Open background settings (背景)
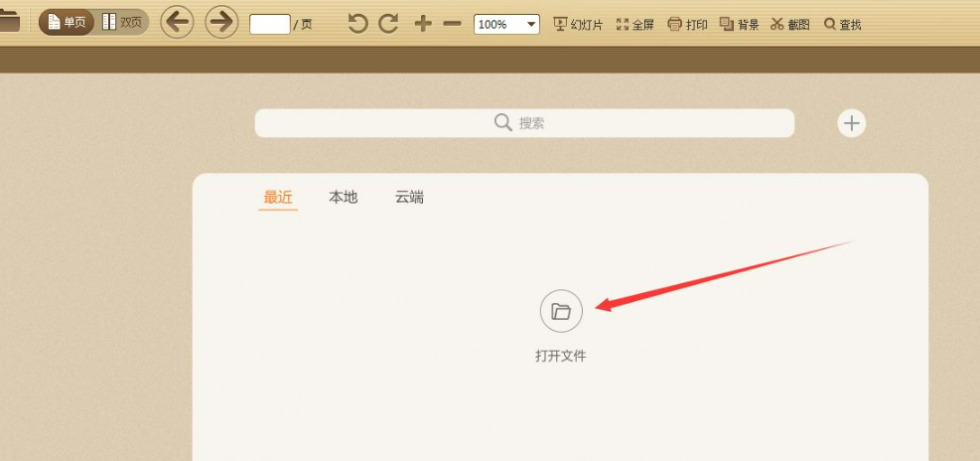The height and width of the screenshot is (461, 980). pyautogui.click(x=740, y=24)
